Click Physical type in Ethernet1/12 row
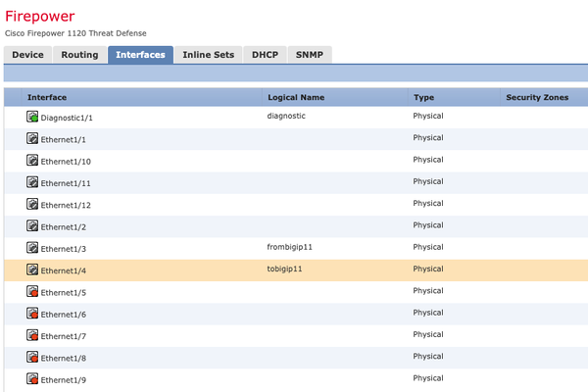 428,203
